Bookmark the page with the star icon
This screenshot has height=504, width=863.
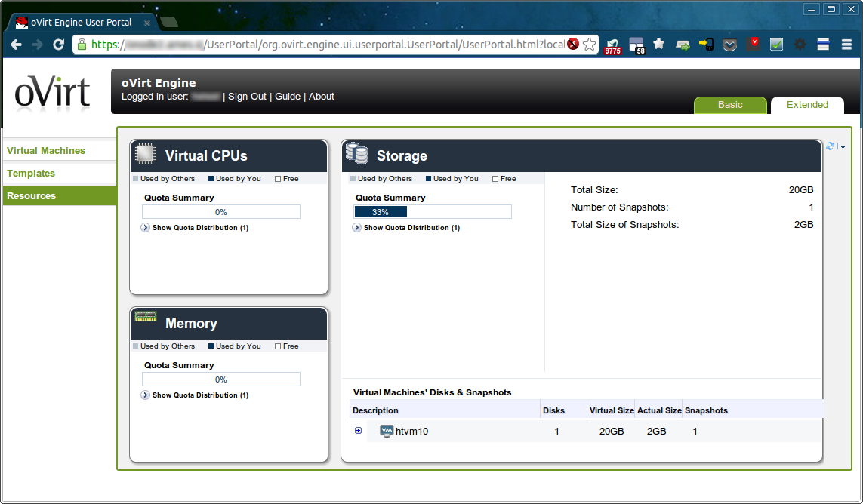pos(589,45)
